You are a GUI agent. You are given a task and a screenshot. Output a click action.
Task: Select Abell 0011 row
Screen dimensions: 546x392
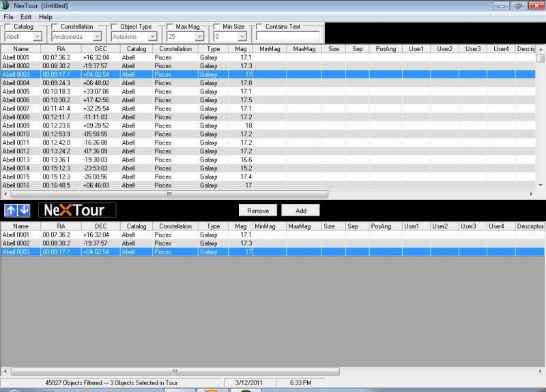click(x=268, y=142)
